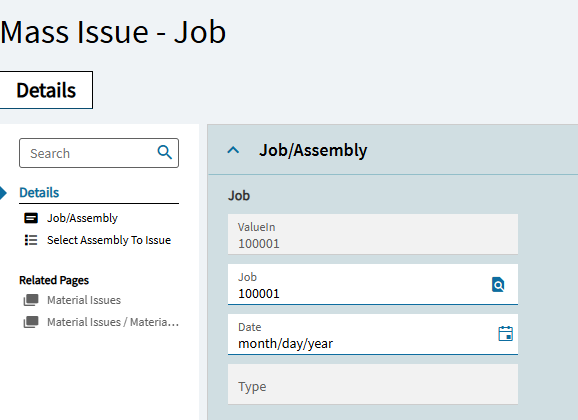The width and height of the screenshot is (578, 420).
Task: Open the Material Issues / Materia... related page
Action: [x=113, y=322]
